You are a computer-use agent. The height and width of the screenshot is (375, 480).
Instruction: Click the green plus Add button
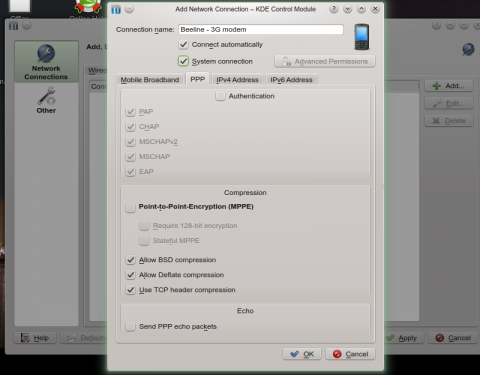(449, 86)
